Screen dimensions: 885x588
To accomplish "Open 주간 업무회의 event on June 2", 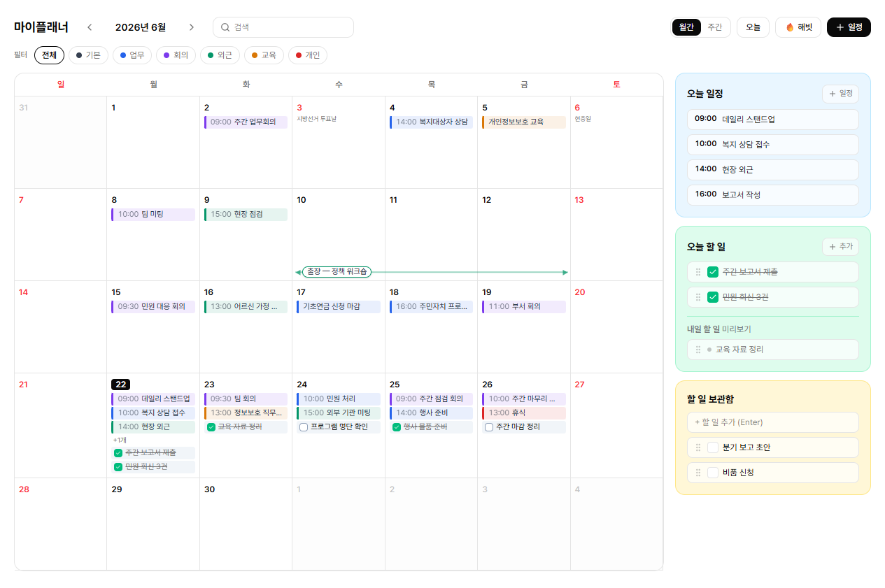I will [x=246, y=122].
